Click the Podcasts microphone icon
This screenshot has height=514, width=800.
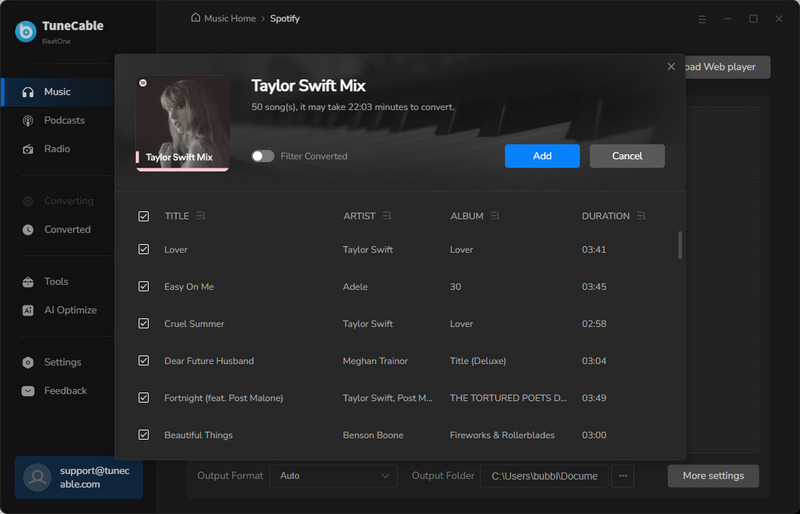pos(28,120)
